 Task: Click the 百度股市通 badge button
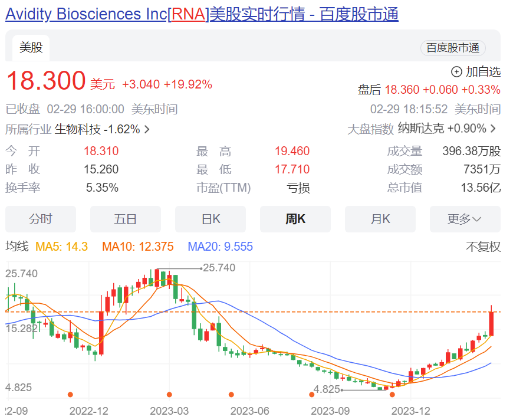pos(452,48)
